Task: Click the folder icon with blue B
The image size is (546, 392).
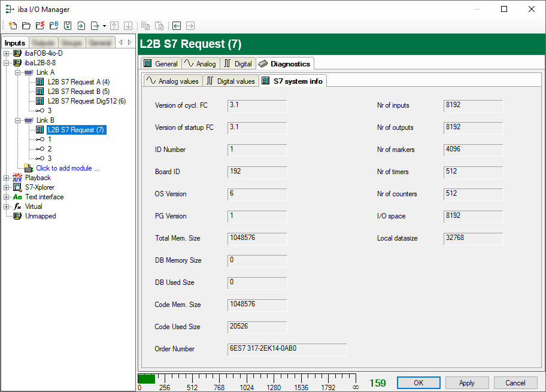Action: [54, 26]
